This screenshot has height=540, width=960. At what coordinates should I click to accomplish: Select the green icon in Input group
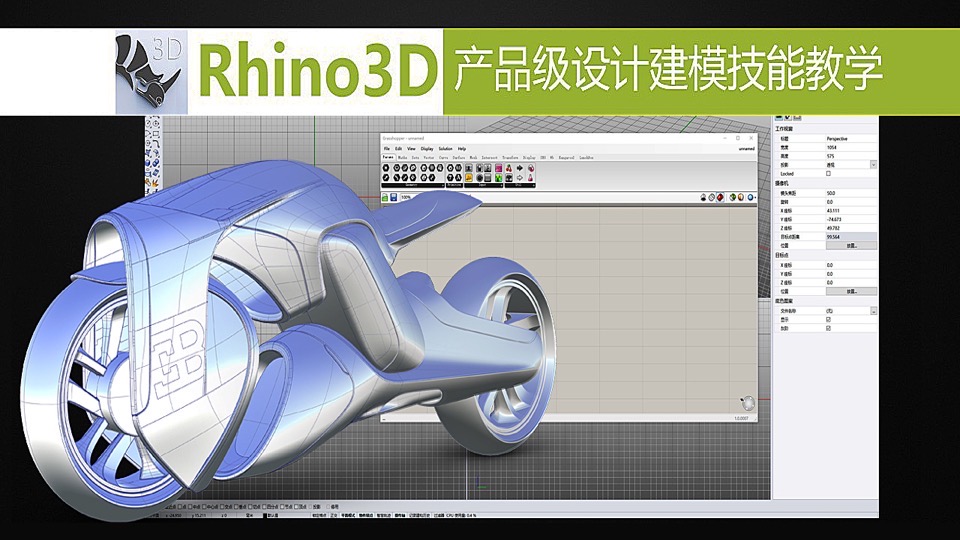point(499,178)
